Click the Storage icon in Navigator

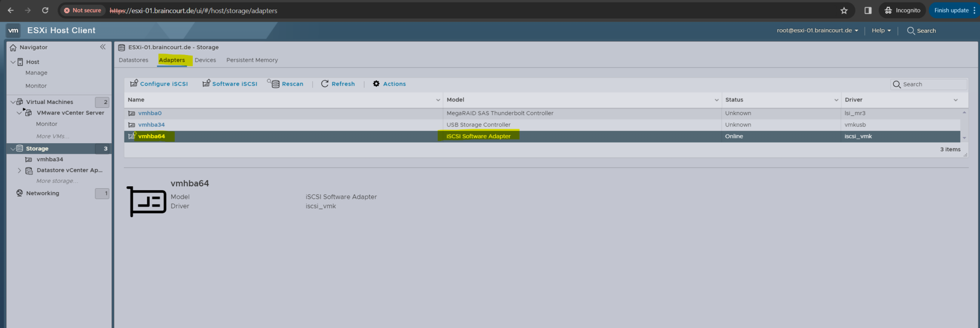[x=20, y=148]
